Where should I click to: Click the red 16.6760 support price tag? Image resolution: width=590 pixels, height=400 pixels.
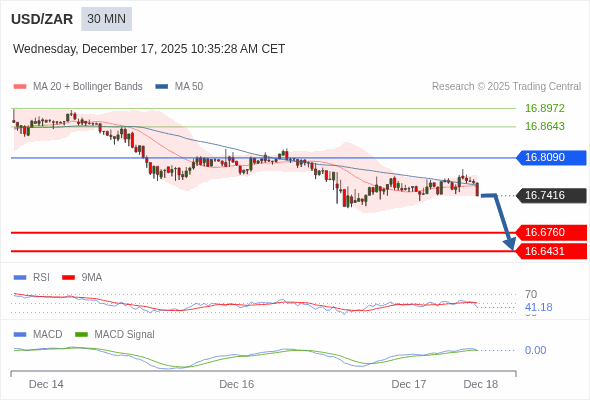pos(552,233)
